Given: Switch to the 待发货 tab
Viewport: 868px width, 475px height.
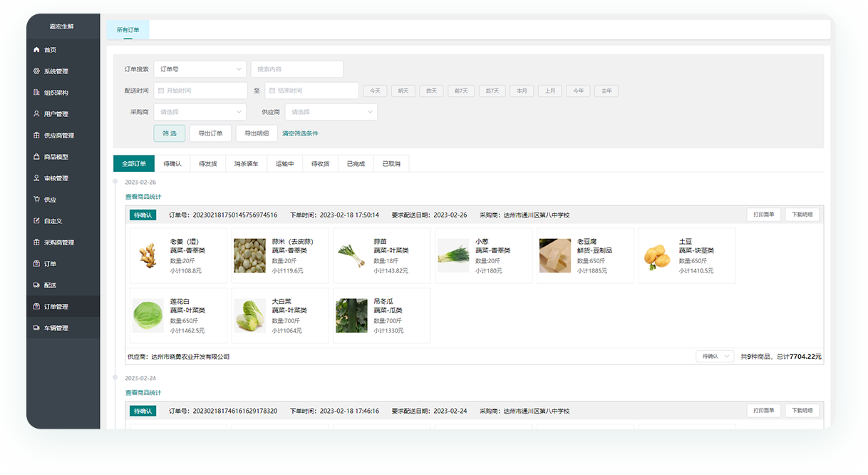Looking at the screenshot, I should (x=207, y=164).
